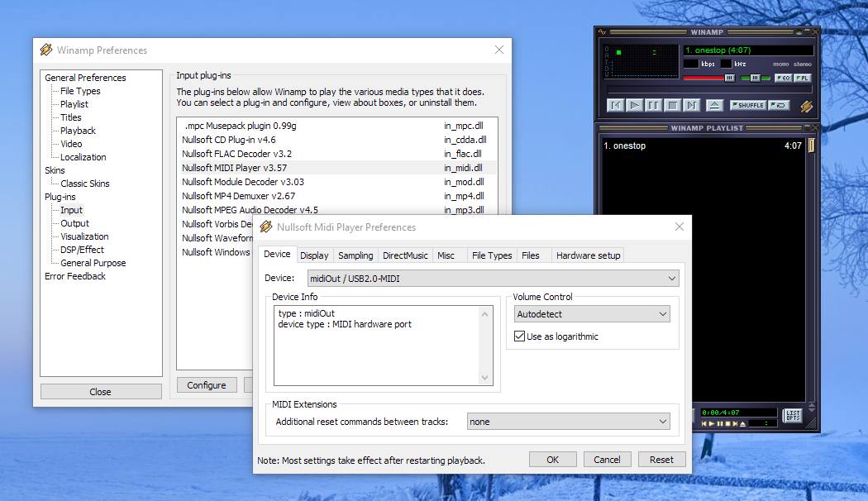Select Nullsoft FLAC Decoder v3.2 plug-in

(337, 154)
